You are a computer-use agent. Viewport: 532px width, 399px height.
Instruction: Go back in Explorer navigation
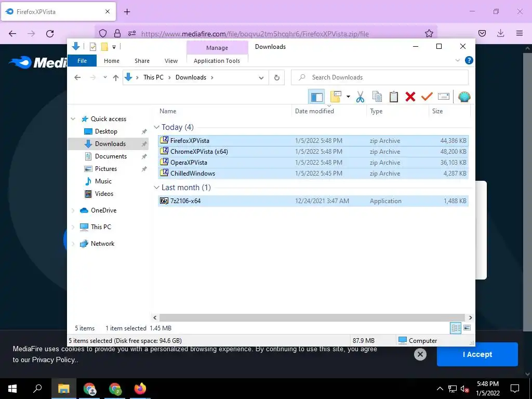77,78
